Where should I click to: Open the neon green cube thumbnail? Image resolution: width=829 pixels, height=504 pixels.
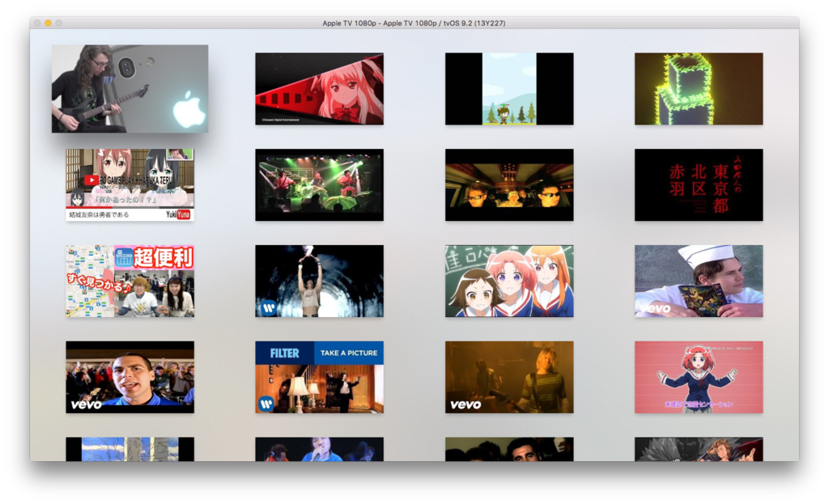click(x=699, y=89)
